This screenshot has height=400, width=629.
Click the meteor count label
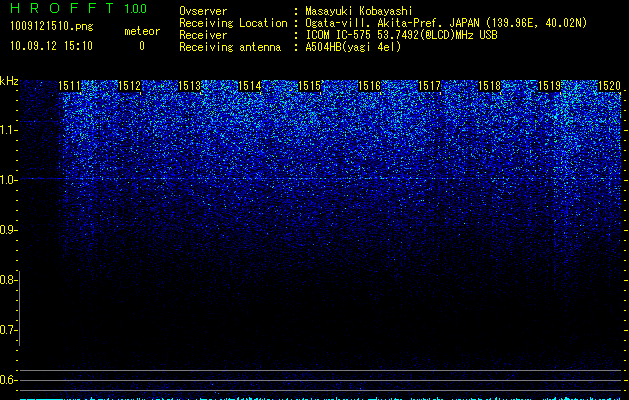click(x=142, y=31)
